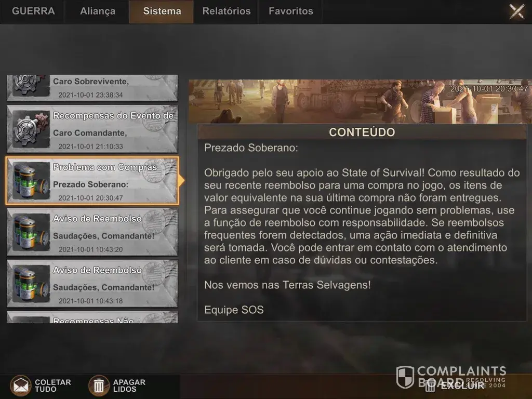
Task: Click the APAGAR LIDOS button label
Action: pos(129,386)
